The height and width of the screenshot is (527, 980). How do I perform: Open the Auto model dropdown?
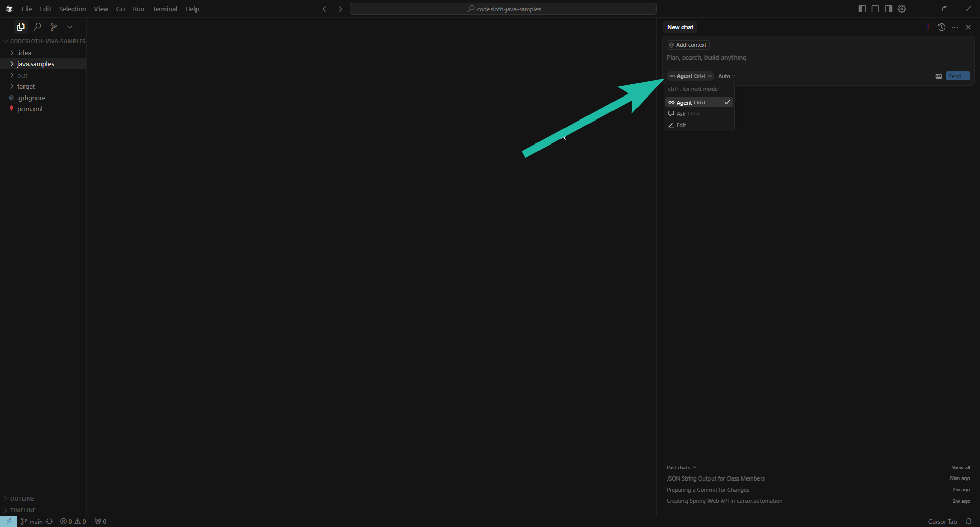727,76
